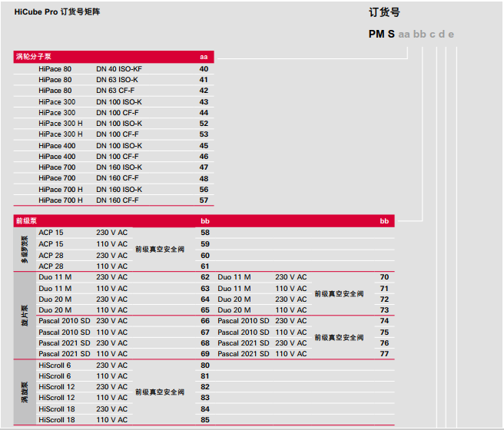Click Duo 20 M in the row coded 72
The height and width of the screenshot is (430, 504).
click(x=234, y=299)
